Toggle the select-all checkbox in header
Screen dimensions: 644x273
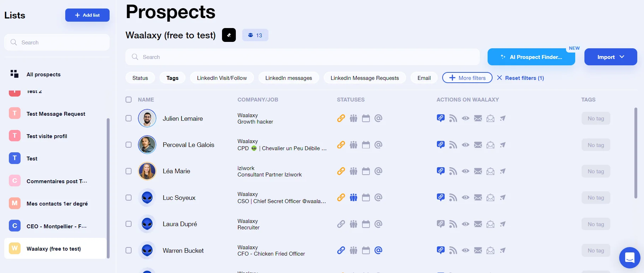pos(129,100)
